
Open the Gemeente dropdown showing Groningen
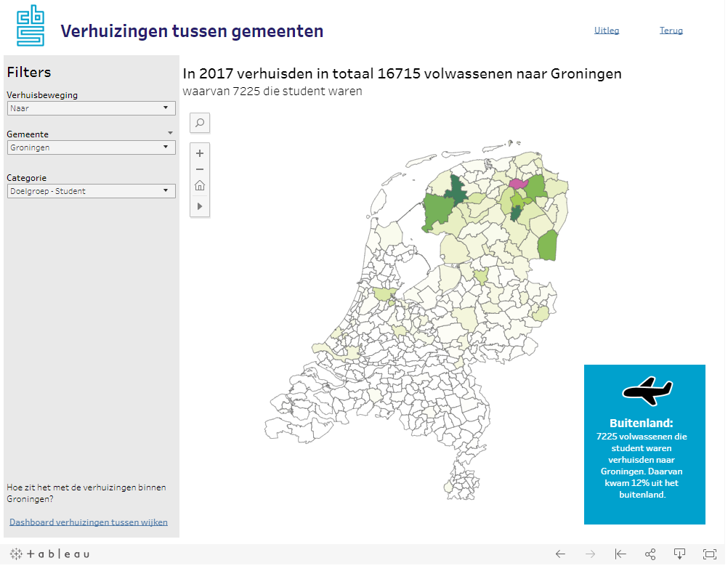coord(91,147)
